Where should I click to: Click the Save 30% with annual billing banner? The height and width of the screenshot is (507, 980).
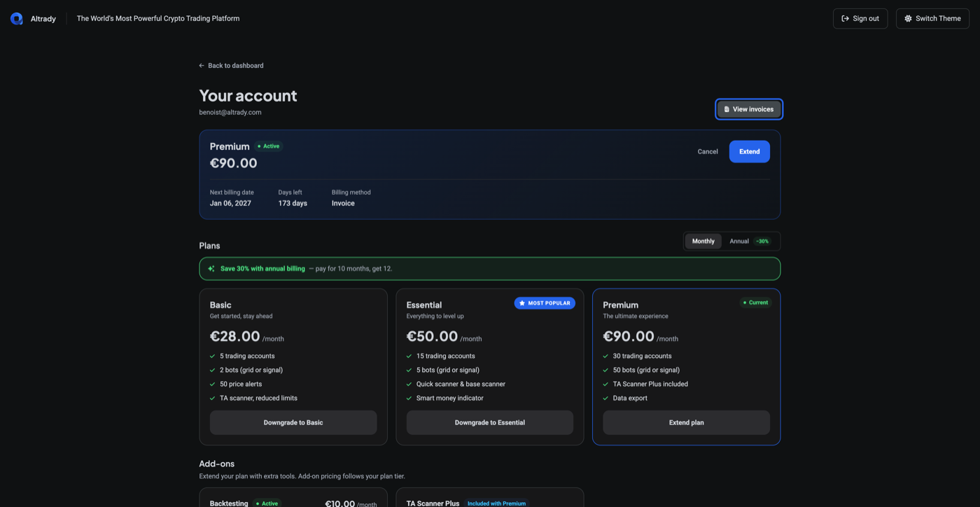point(490,269)
